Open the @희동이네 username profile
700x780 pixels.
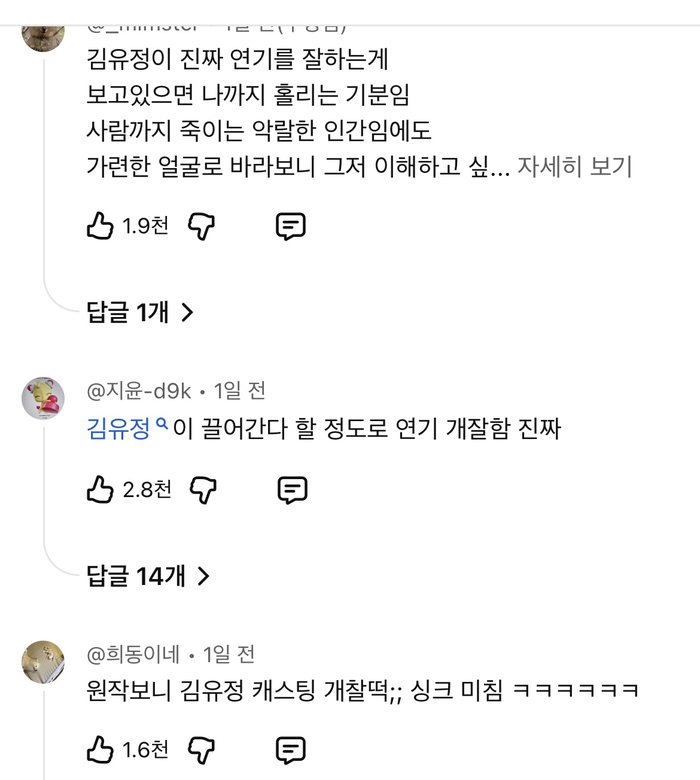[x=133, y=654]
